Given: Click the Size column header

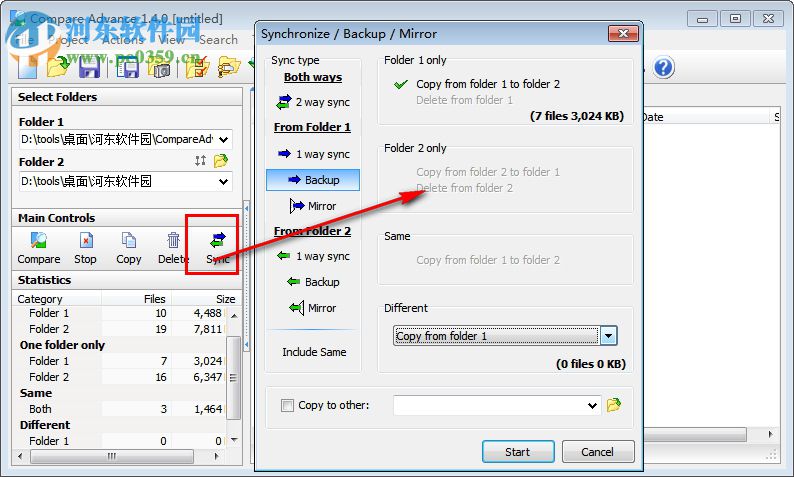Looking at the screenshot, I should 205,299.
